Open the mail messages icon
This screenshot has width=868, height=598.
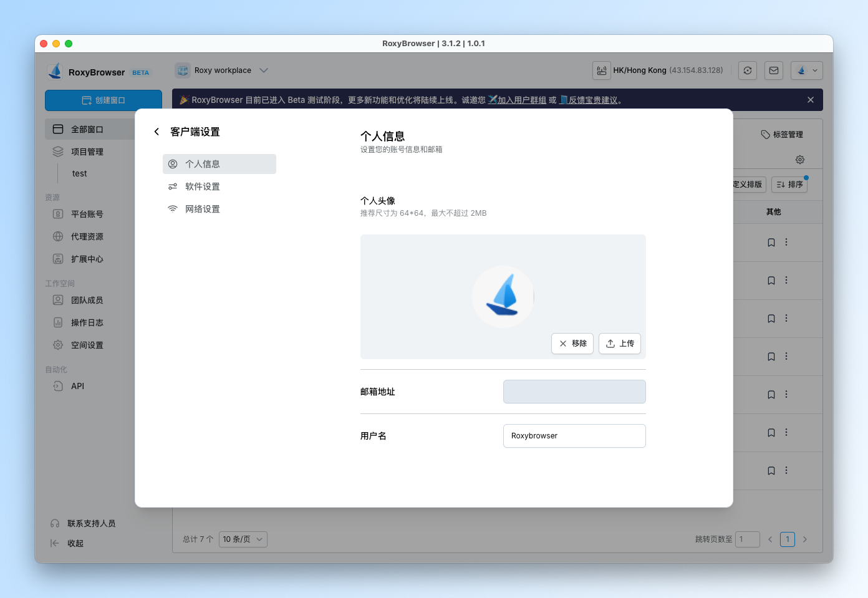tap(774, 70)
